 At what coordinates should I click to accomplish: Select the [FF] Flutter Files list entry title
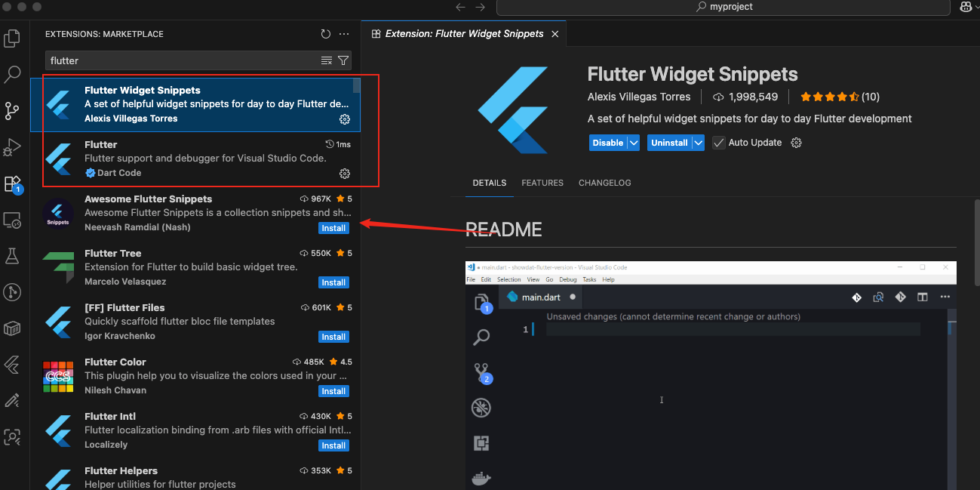click(x=124, y=308)
